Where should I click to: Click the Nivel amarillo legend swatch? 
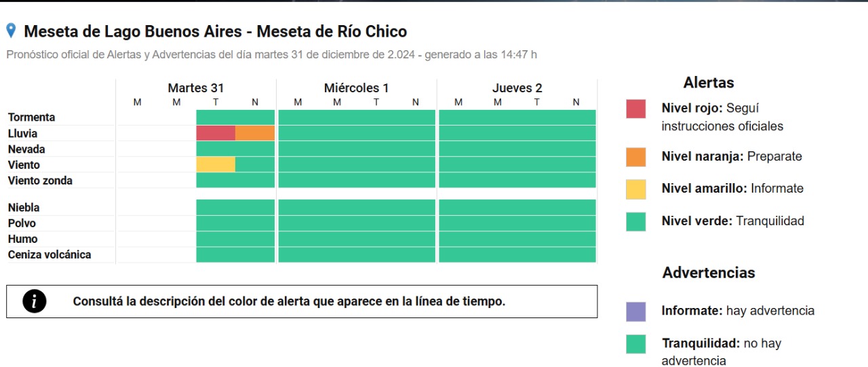636,189
